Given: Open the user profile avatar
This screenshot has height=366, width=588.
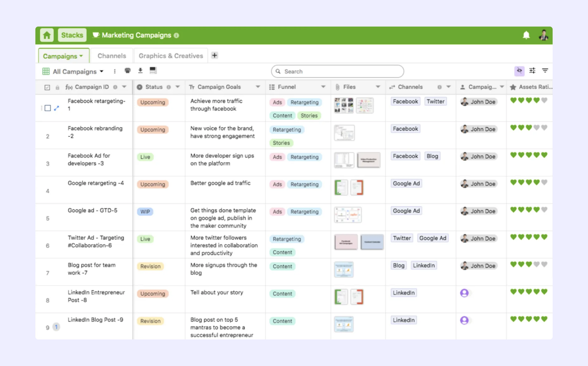Looking at the screenshot, I should coord(543,35).
